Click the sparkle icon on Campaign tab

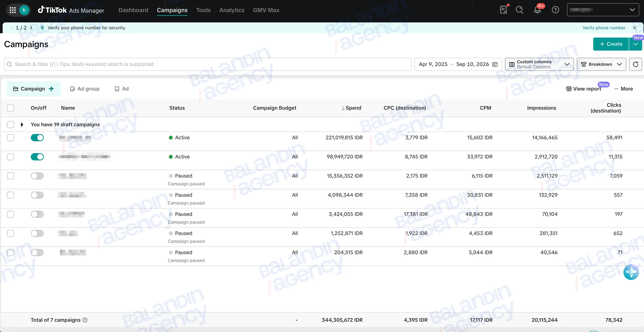51,89
